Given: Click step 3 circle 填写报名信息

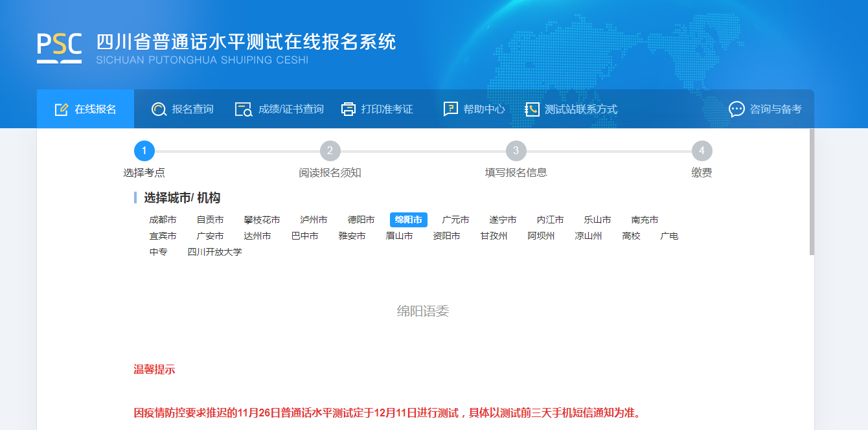Looking at the screenshot, I should [516, 151].
